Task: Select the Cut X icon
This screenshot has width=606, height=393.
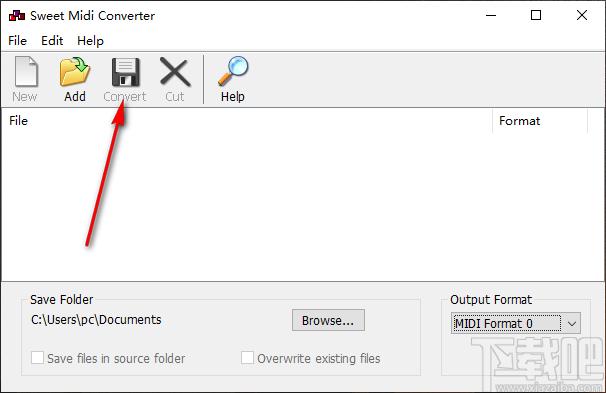Action: click(x=175, y=72)
